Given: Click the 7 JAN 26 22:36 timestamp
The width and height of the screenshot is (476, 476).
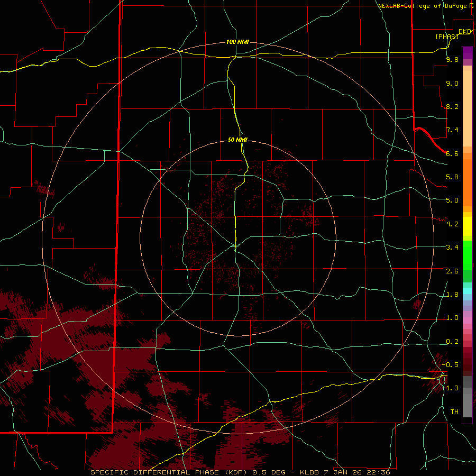Looking at the screenshot, I should (x=356, y=472).
